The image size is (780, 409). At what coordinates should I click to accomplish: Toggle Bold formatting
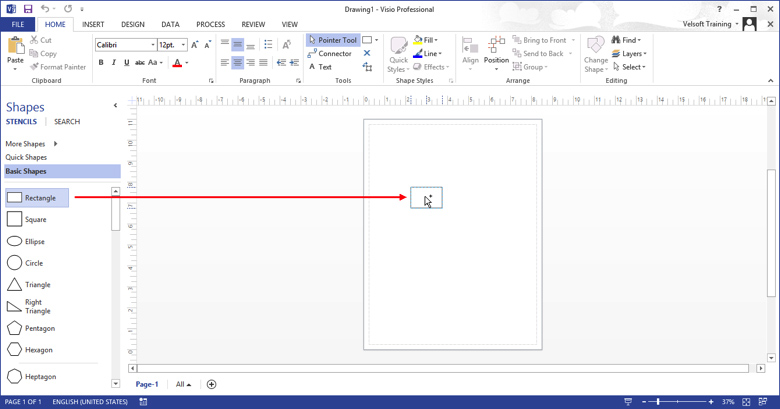point(101,63)
